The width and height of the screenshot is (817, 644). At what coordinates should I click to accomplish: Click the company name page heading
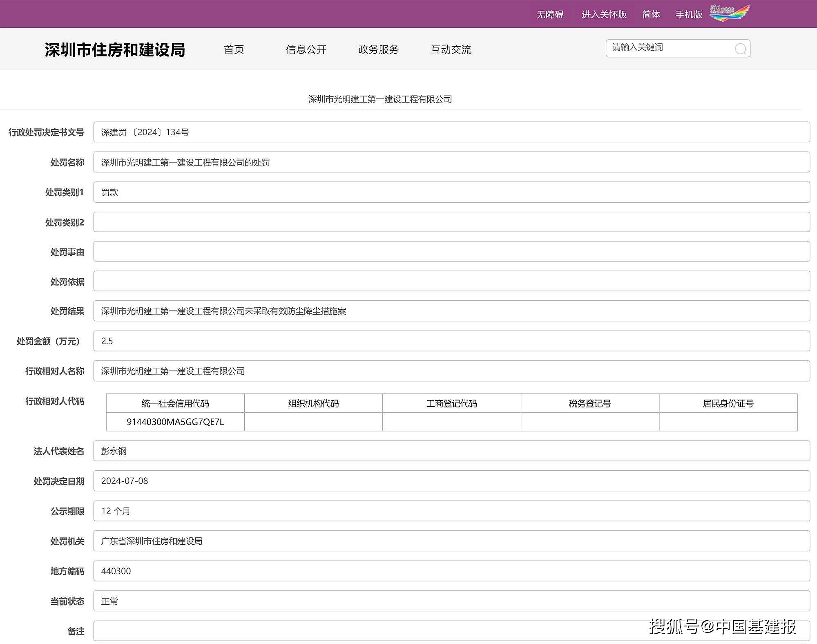(380, 99)
